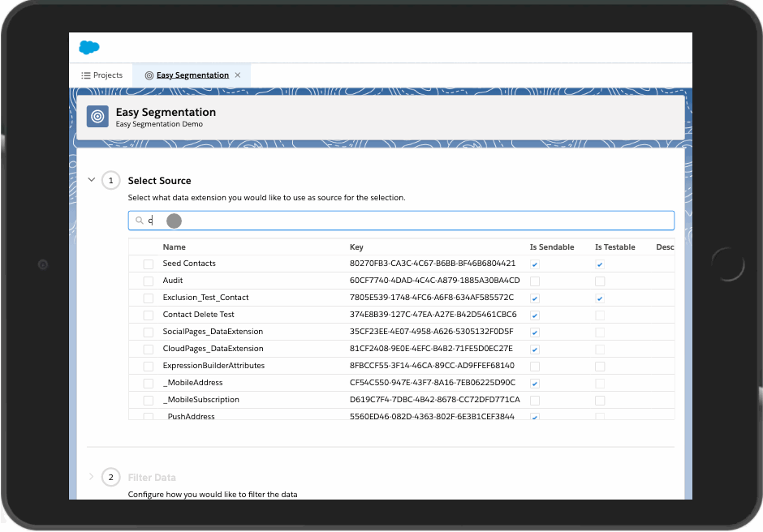The width and height of the screenshot is (763, 532).
Task: Open the Projects tab
Action: coord(102,75)
